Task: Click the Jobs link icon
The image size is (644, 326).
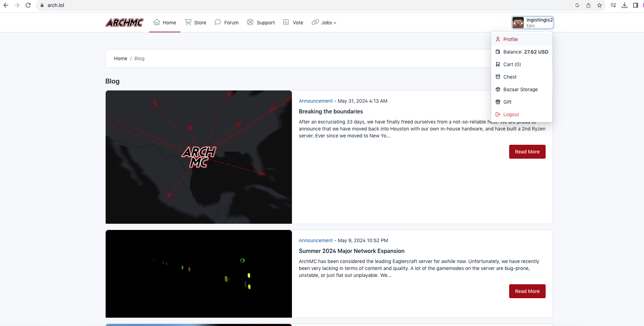Action: click(315, 22)
